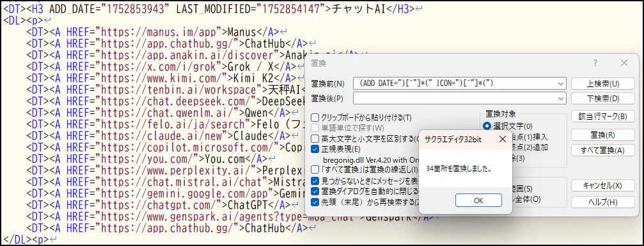Uncheck 見つからないときにメッセージを表示 checkbox

pyautogui.click(x=315, y=181)
